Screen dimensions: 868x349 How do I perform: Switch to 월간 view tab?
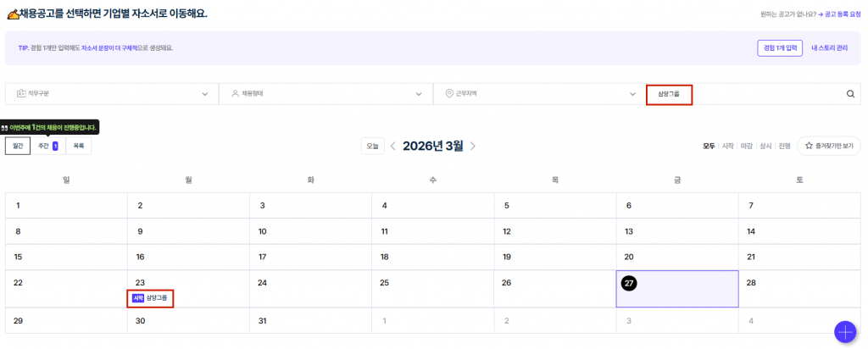click(17, 146)
